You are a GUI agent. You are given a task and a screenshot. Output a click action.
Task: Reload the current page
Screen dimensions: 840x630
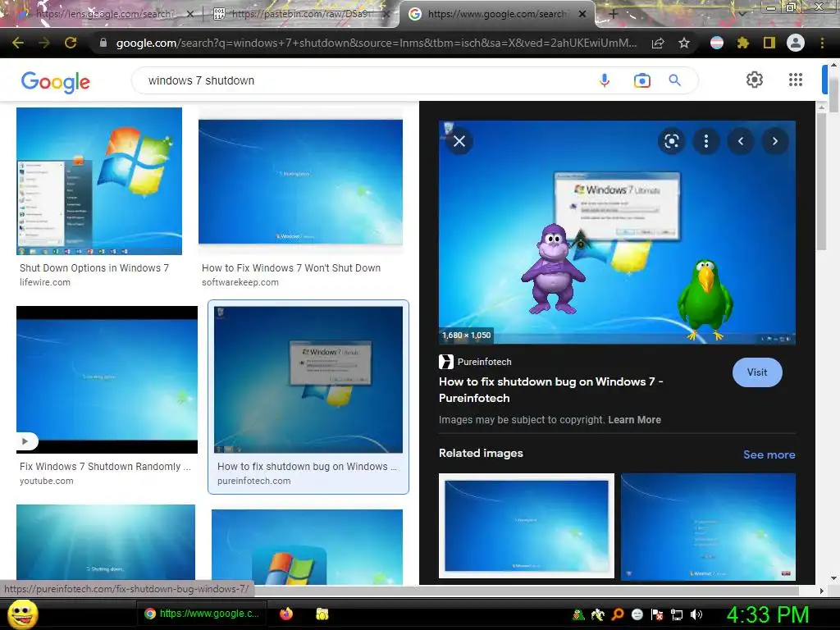tap(71, 43)
